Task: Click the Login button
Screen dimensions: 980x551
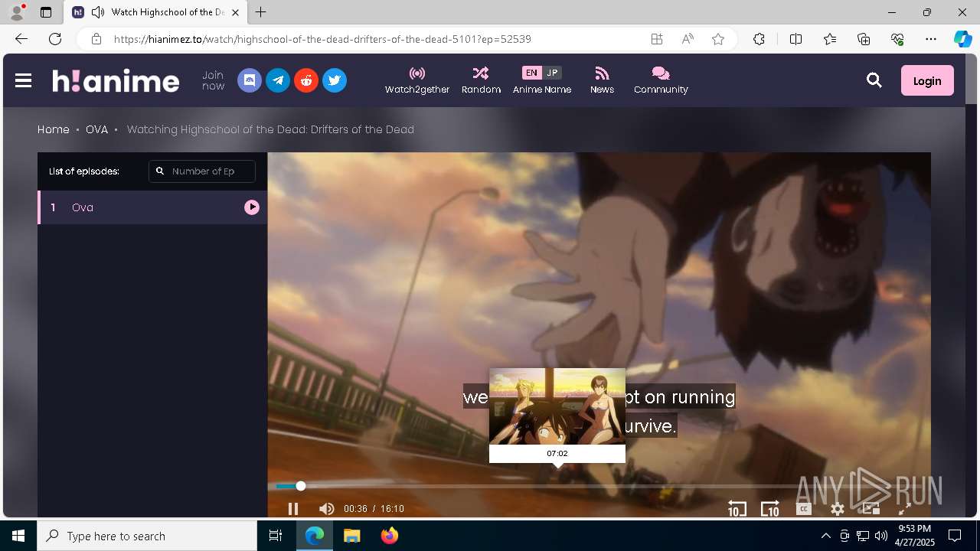Action: 927,80
